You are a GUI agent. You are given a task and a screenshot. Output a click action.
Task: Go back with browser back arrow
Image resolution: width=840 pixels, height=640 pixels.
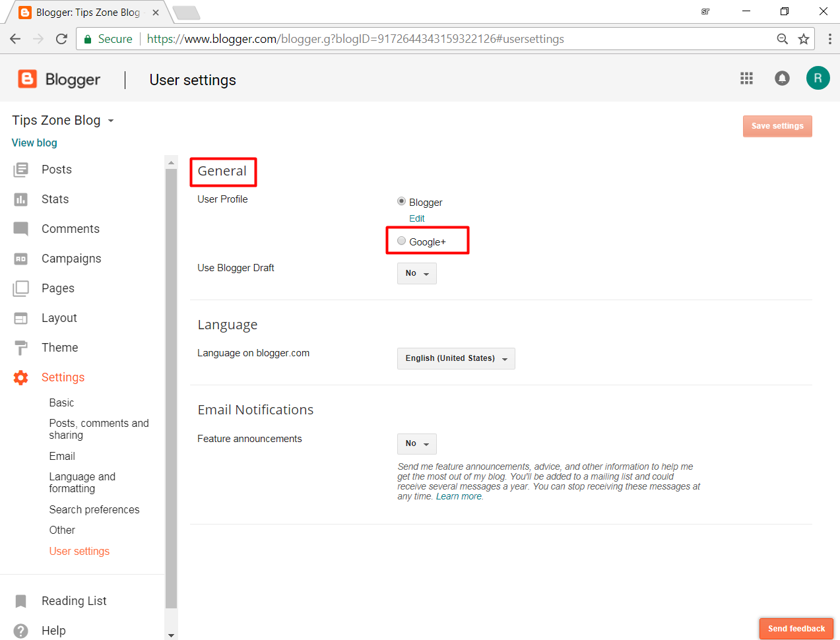point(15,39)
